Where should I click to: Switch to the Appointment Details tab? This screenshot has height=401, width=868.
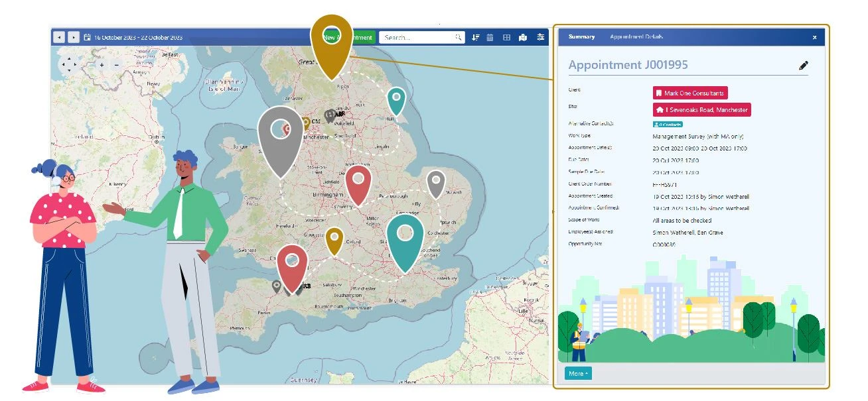[x=636, y=37]
